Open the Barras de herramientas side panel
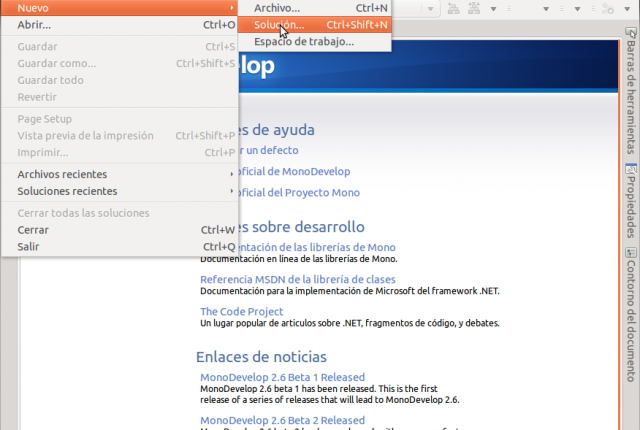The width and height of the screenshot is (640, 430). (x=631, y=91)
